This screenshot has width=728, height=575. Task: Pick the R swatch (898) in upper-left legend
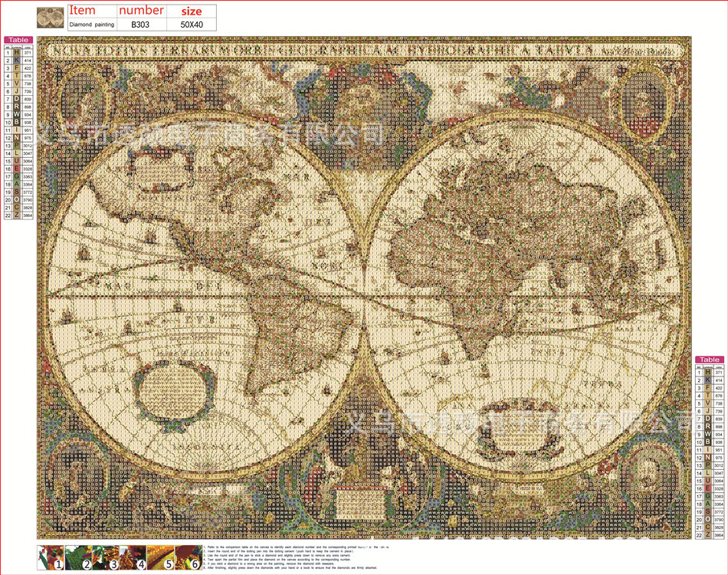(x=17, y=107)
